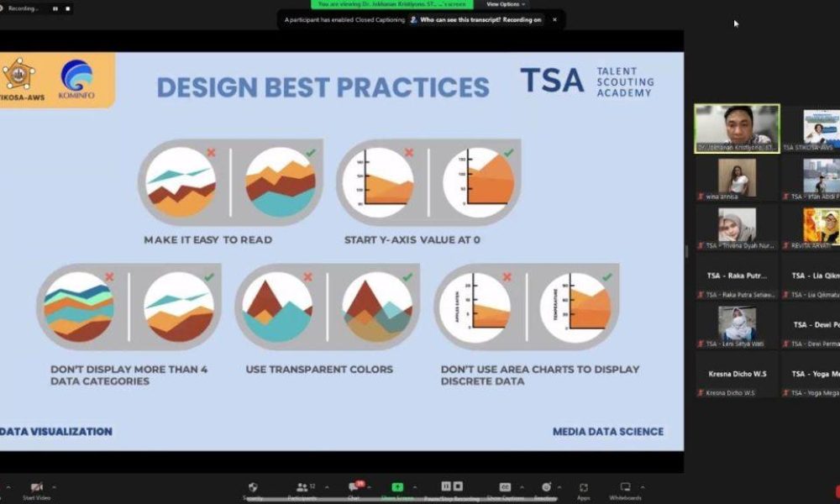This screenshot has width=840, height=504.
Task: Click the Show Captions CC button
Action: point(505,487)
